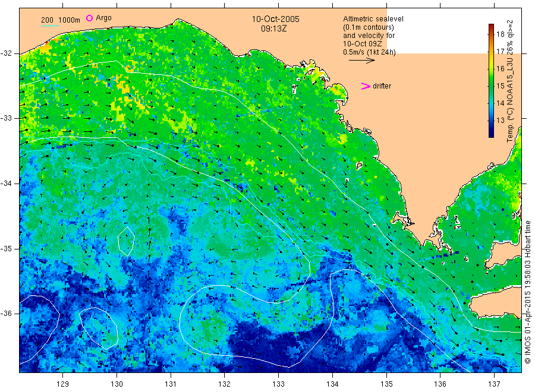
Task: Click the color bar value 15
Action: 500,86
